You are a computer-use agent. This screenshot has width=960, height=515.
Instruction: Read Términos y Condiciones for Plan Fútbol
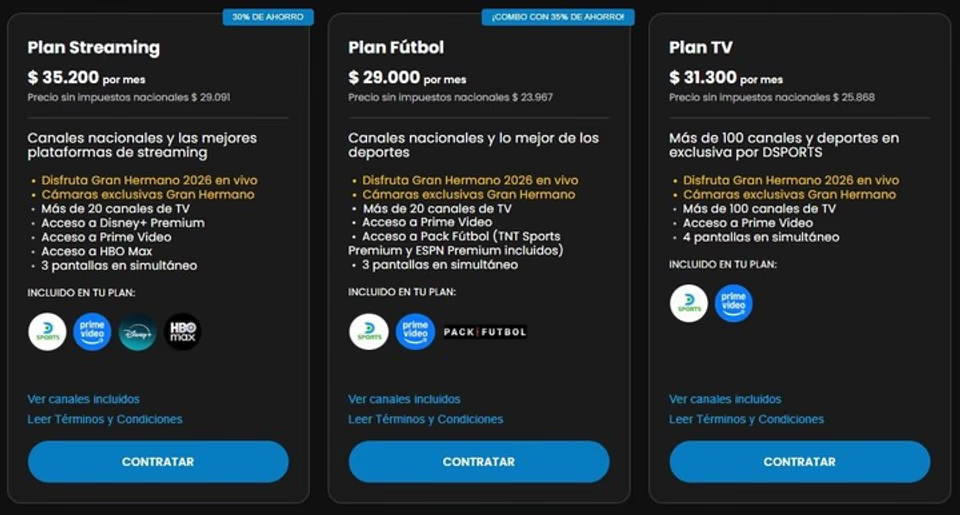coord(426,419)
